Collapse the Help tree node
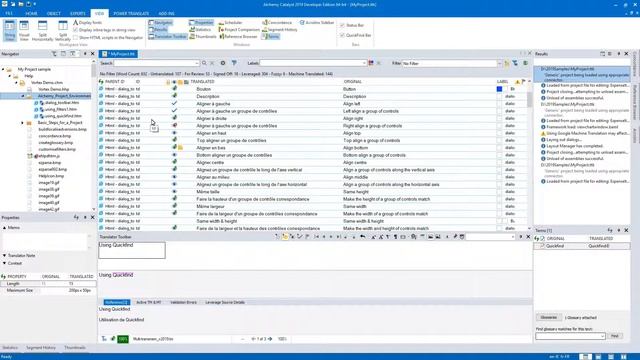This screenshot has height=360, width=640. (x=10, y=76)
